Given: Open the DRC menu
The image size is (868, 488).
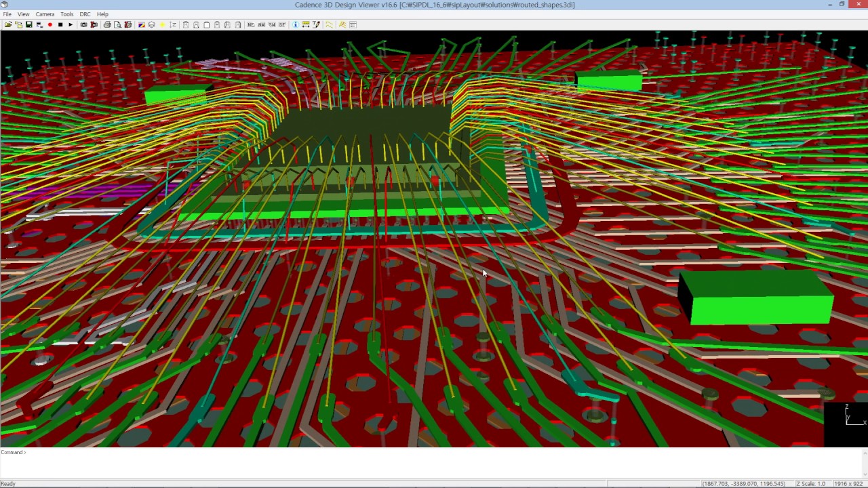Looking at the screenshot, I should 85,14.
